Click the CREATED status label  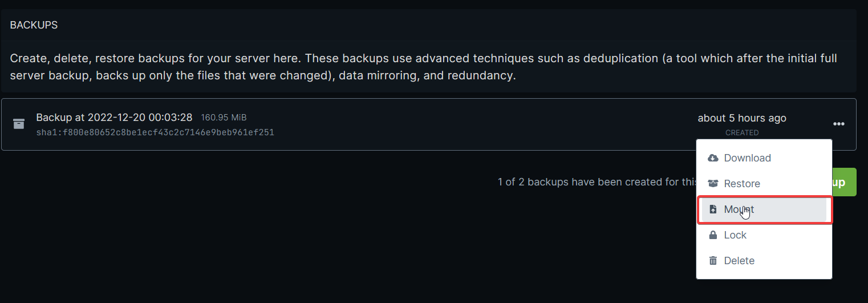pos(741,132)
